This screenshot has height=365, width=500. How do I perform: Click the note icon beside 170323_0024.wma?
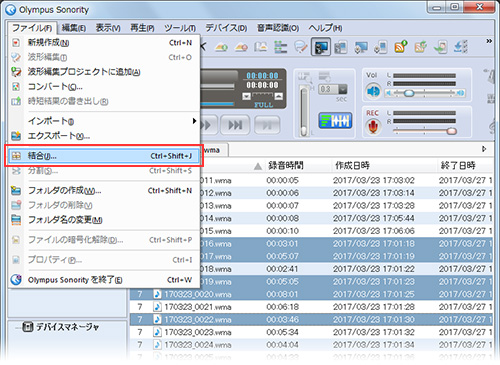(157, 345)
